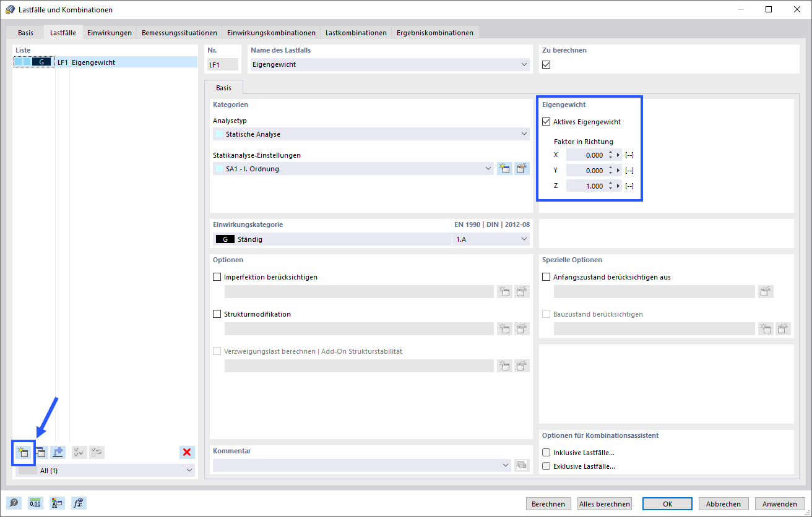Expand the Kommentar dropdown
The height and width of the screenshot is (517, 812).
[507, 466]
